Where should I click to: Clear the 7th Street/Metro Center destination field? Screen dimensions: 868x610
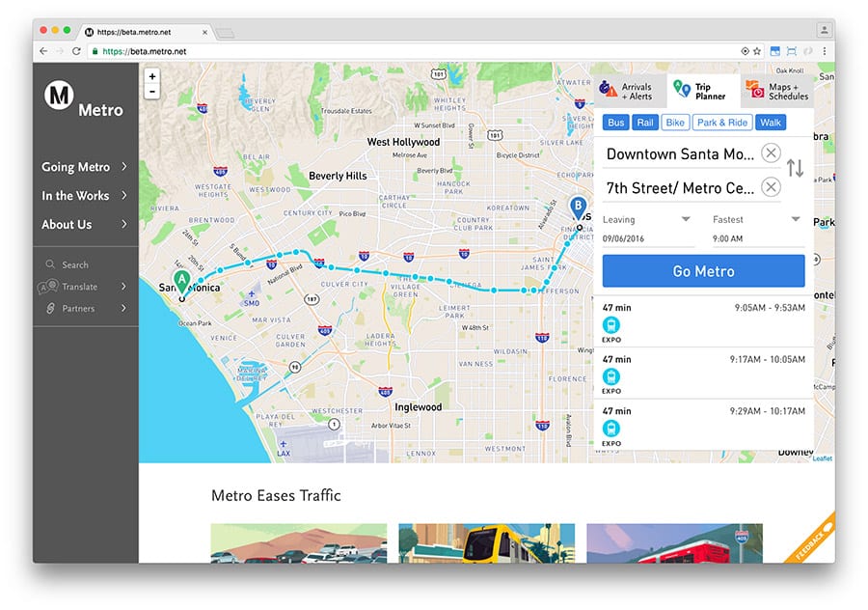pyautogui.click(x=771, y=187)
